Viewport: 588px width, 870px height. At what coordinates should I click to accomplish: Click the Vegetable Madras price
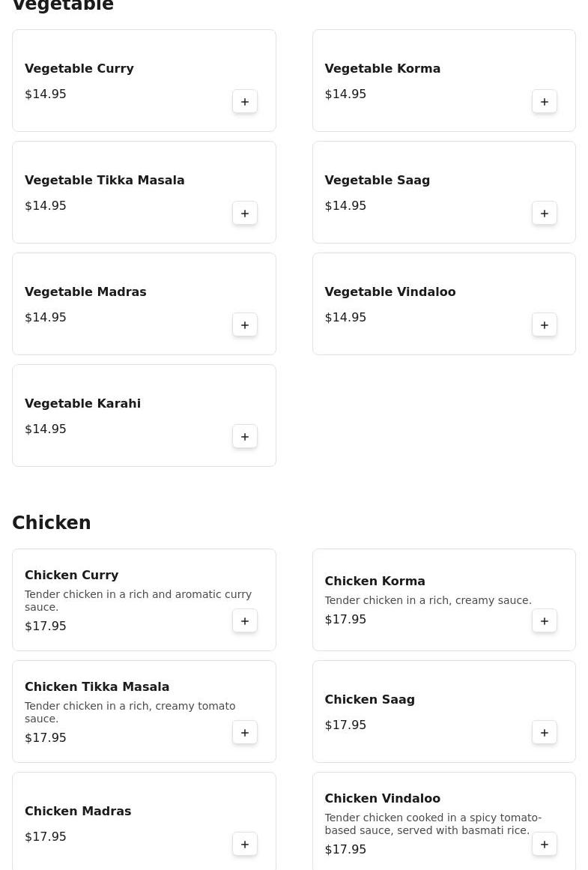click(x=46, y=318)
